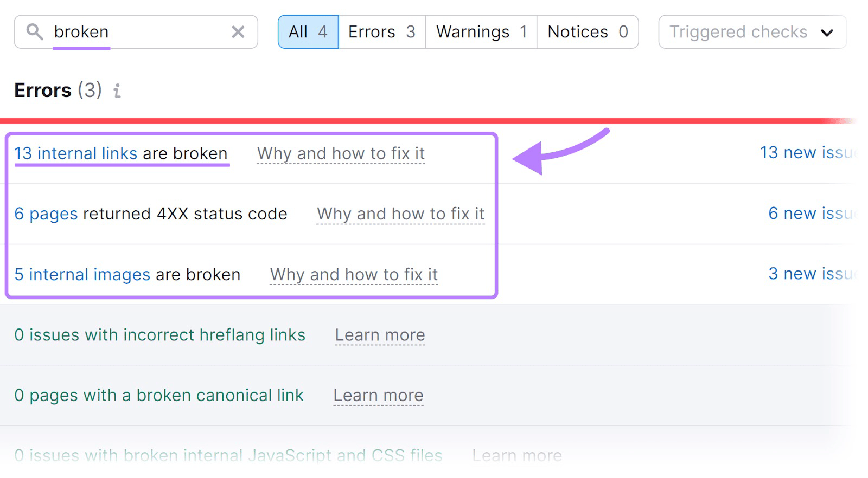Click the search magnifier icon
Image resolution: width=868 pixels, height=478 pixels.
[x=35, y=32]
